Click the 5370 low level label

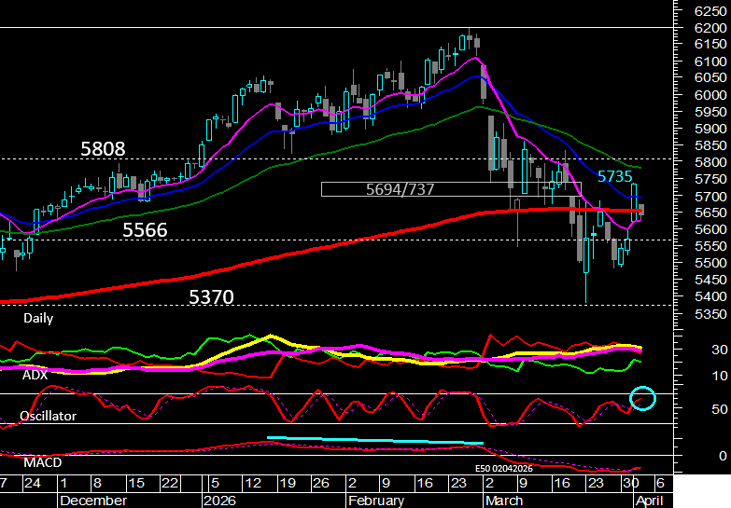click(211, 297)
